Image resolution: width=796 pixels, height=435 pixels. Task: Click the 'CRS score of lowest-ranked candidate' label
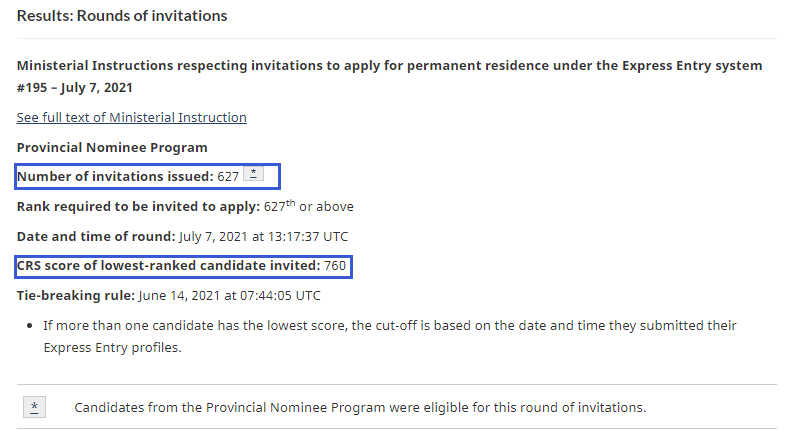(x=169, y=265)
